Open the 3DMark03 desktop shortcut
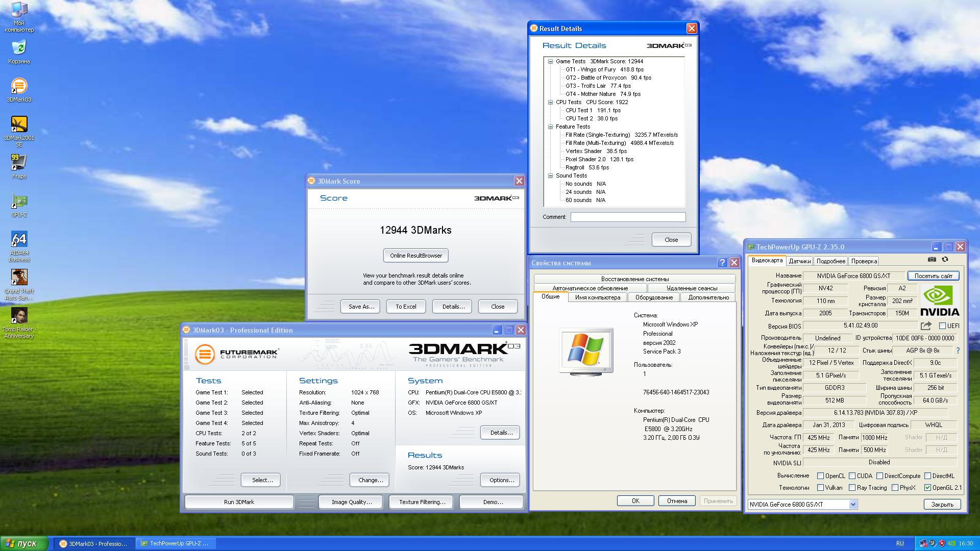Screen dimensions: 980x551 point(19,86)
